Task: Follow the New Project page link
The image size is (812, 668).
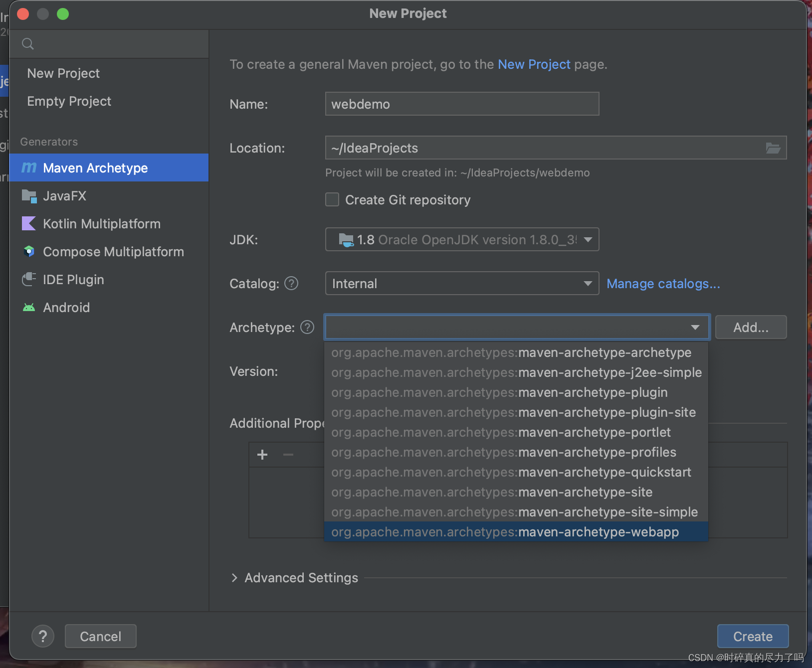Action: (534, 64)
